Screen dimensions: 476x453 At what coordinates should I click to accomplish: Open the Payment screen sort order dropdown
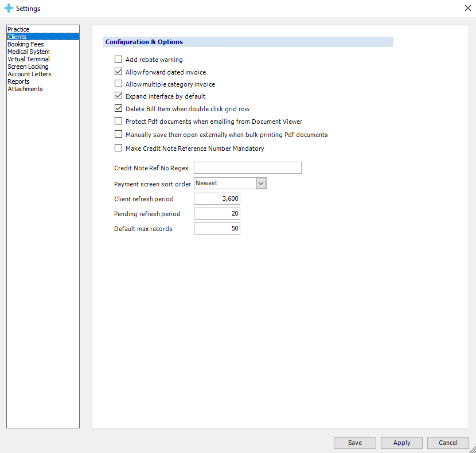(x=261, y=183)
